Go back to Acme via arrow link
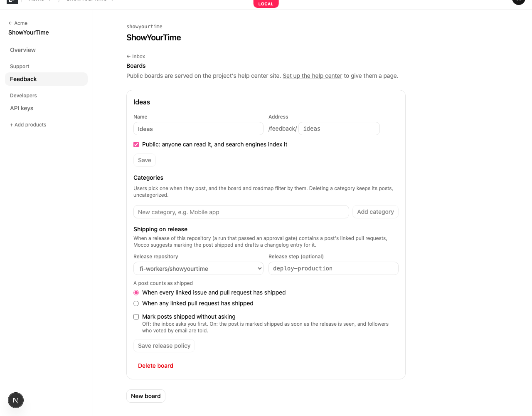Viewport: 532px width, 416px height. [18, 23]
